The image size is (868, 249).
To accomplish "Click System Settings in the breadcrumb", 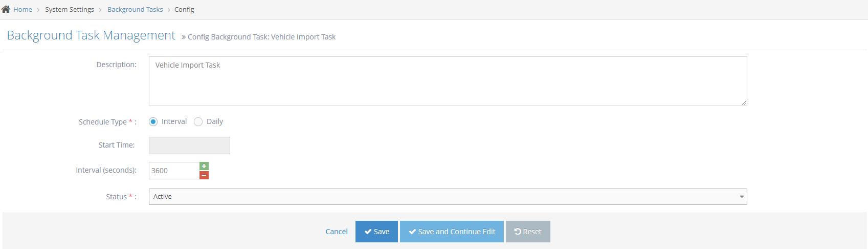I will 70,10.
